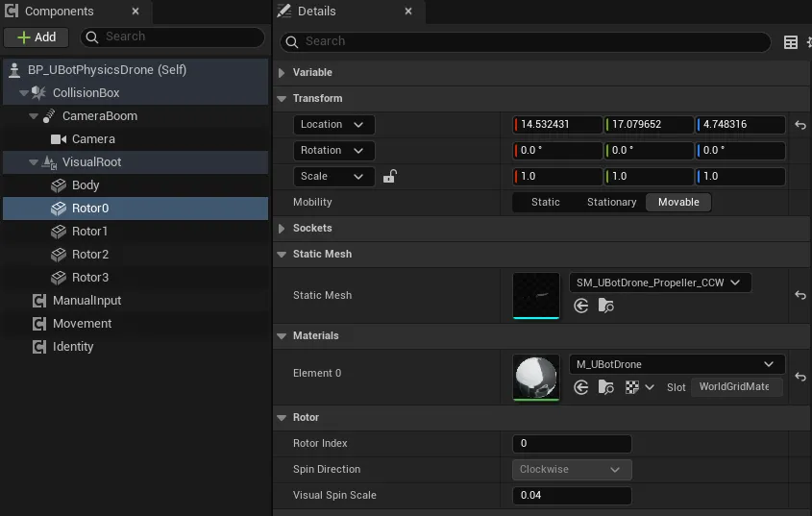Focus the Components search field

coord(172,37)
